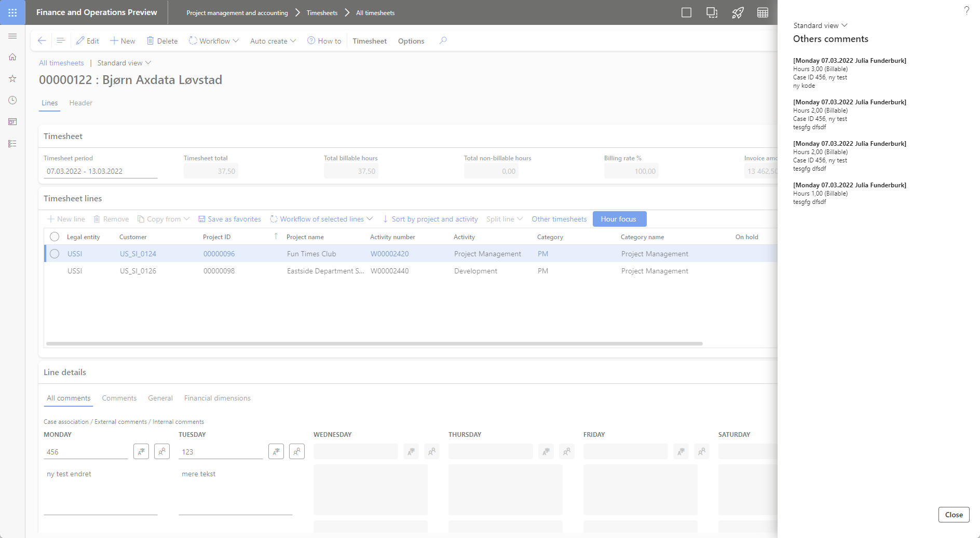
Task: Click the rocket icon in header
Action: 737,12
